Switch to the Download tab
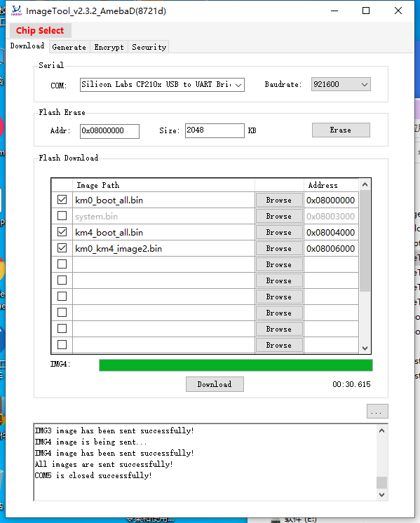The width and height of the screenshot is (420, 523). click(x=27, y=46)
